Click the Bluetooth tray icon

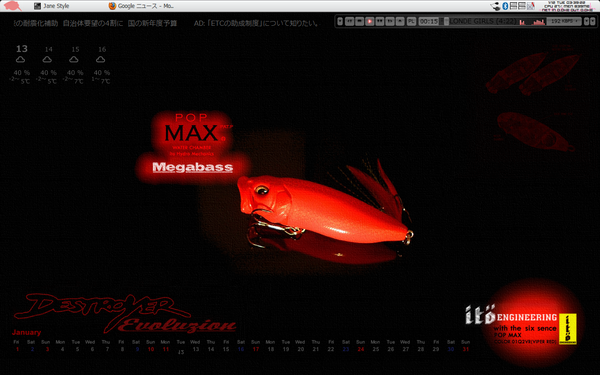point(505,6)
